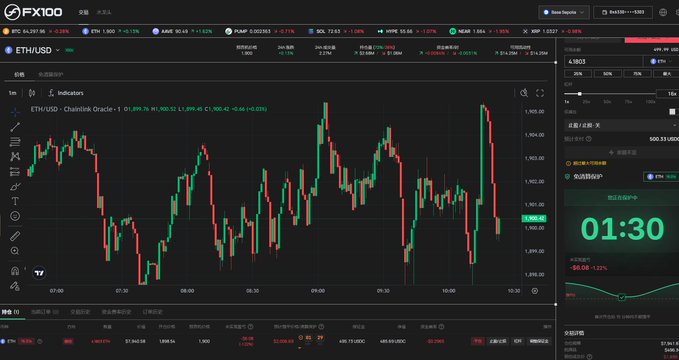The height and width of the screenshot is (360, 679).
Task: Click the wallet address 0x6330 button
Action: (x=623, y=12)
